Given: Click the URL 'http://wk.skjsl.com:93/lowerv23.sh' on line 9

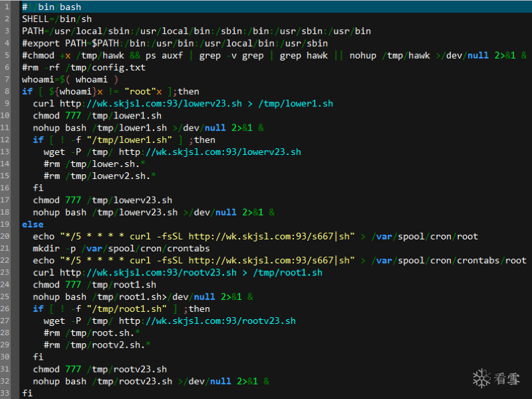Looking at the screenshot, I should point(151,104).
